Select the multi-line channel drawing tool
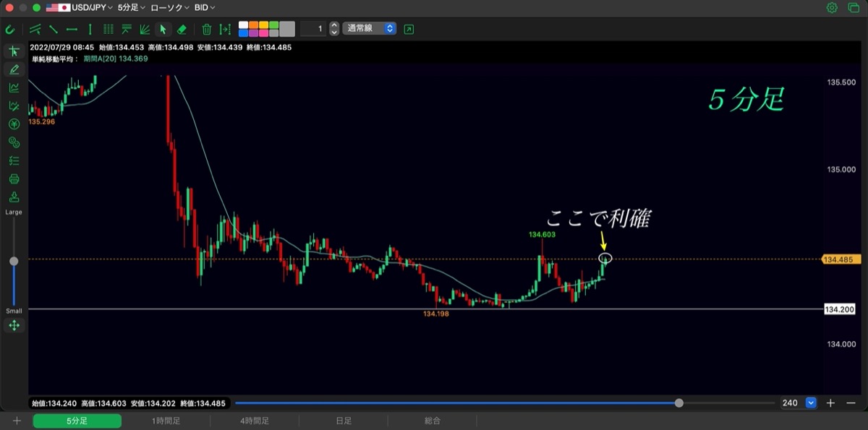The height and width of the screenshot is (430, 868). 35,30
